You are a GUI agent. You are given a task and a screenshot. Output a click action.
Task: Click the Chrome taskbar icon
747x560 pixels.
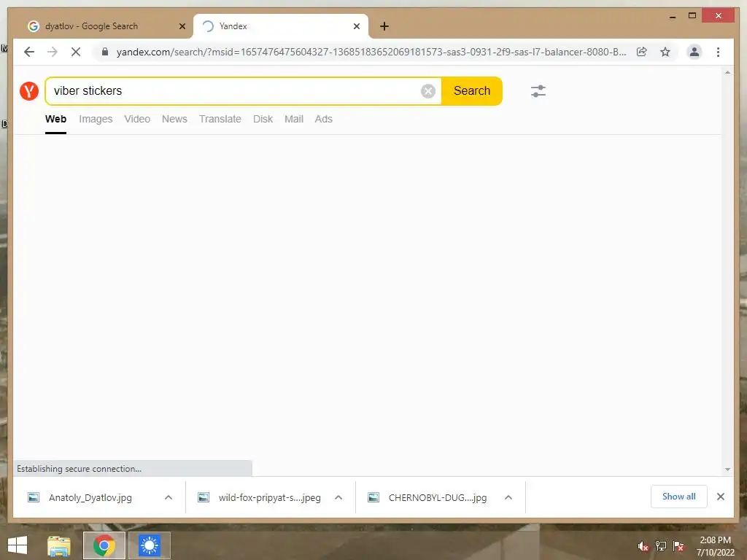click(x=104, y=545)
